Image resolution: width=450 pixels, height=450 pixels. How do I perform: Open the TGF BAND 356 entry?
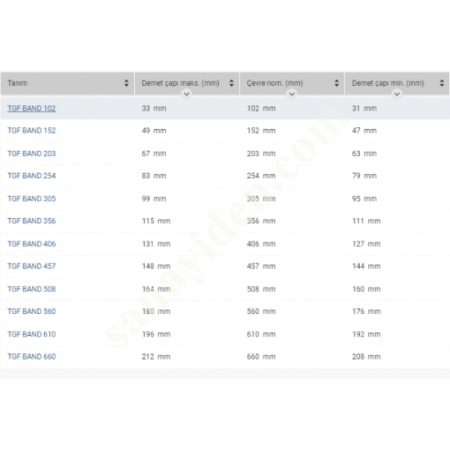[32, 221]
